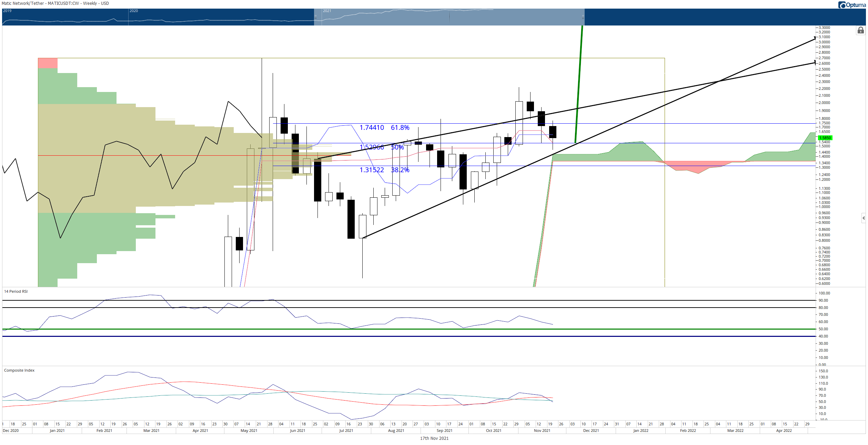The height and width of the screenshot is (445, 868).
Task: Click the May 2021 date axis label
Action: [249, 431]
